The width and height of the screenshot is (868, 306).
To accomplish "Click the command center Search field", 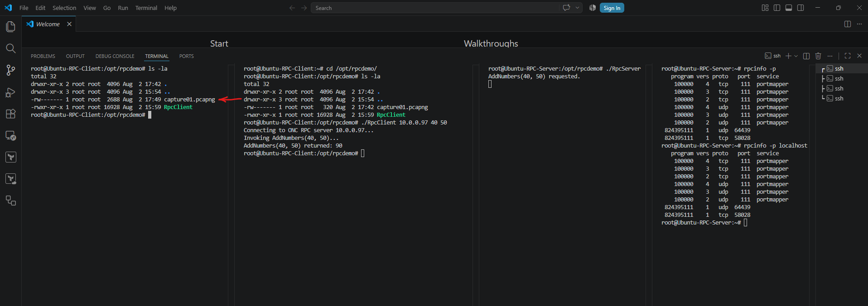I will point(435,8).
